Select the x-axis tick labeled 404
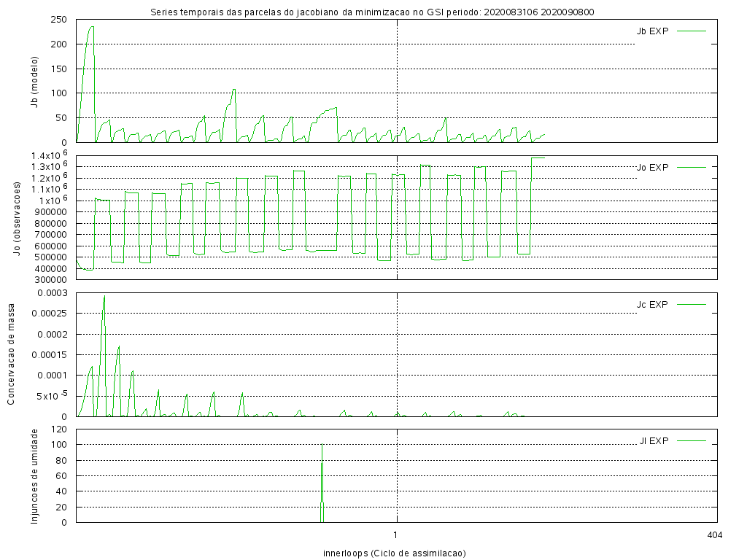The image size is (747, 560). pos(714,535)
